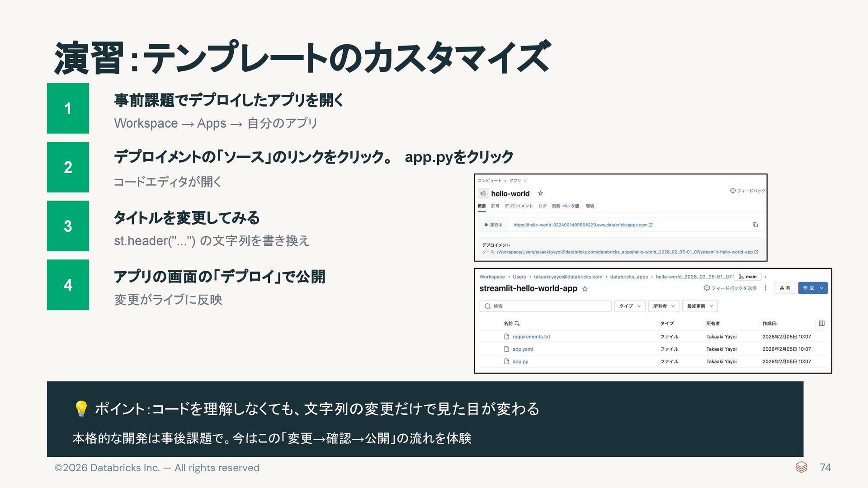This screenshot has height=488, width=868.
Task: Star the hello-world app as favorite
Action: 540,193
